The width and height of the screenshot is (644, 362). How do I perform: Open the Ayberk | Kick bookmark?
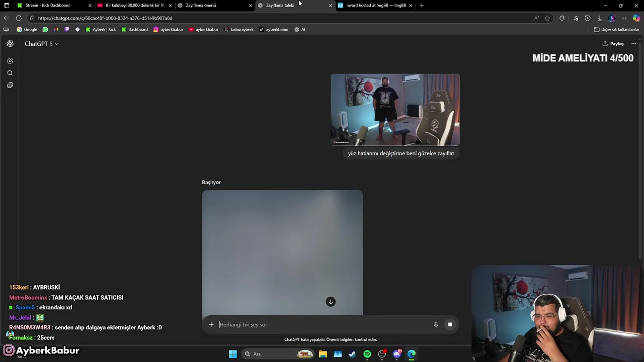pos(101,30)
